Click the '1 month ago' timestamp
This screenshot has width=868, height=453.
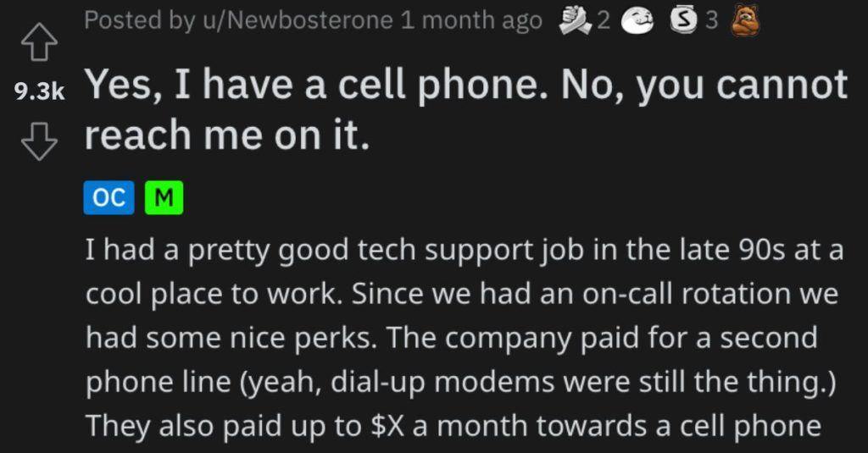(471, 20)
